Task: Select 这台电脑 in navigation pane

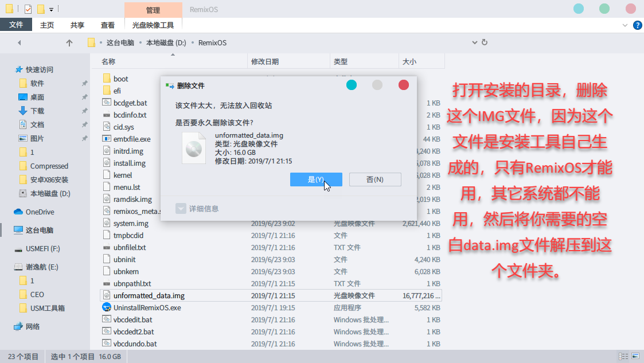Action: (40, 231)
